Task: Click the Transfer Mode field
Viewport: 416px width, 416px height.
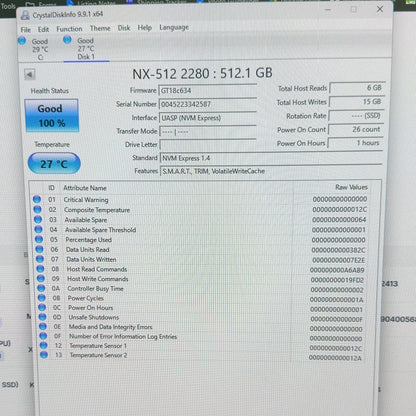Action: point(208,131)
